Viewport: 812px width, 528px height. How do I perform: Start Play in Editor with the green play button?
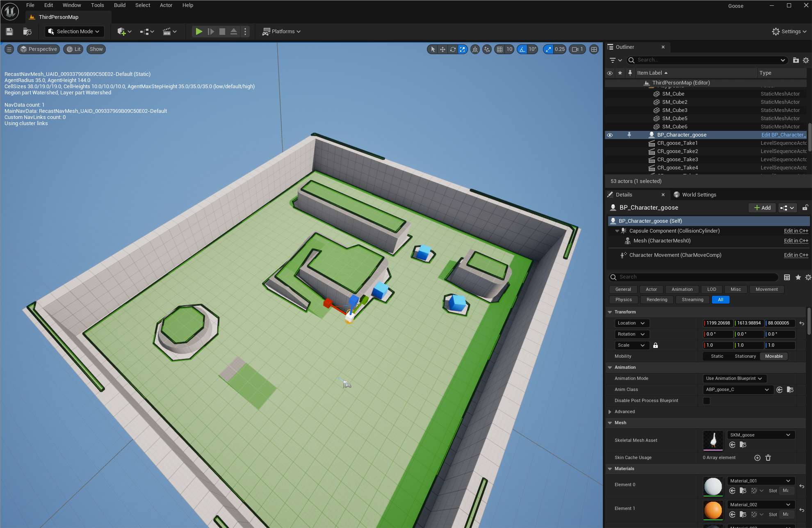point(199,32)
